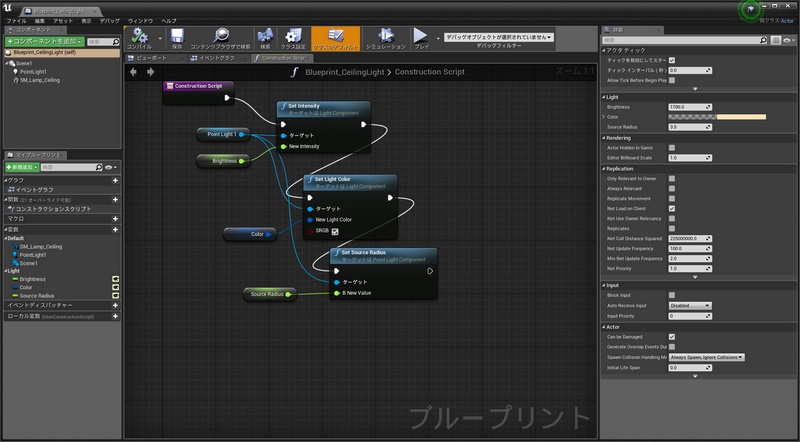Toggle tick enabled at start checkbox
This screenshot has width=800, height=442.
(x=672, y=60)
